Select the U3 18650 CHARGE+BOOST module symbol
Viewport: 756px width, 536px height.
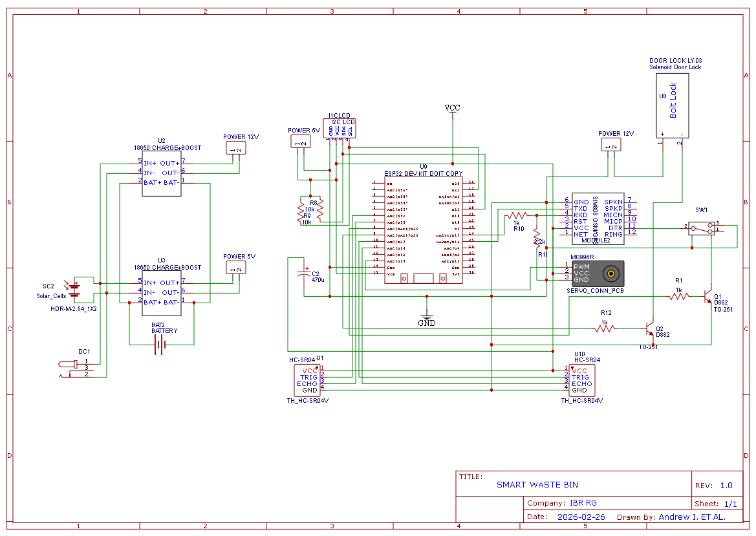[162, 293]
